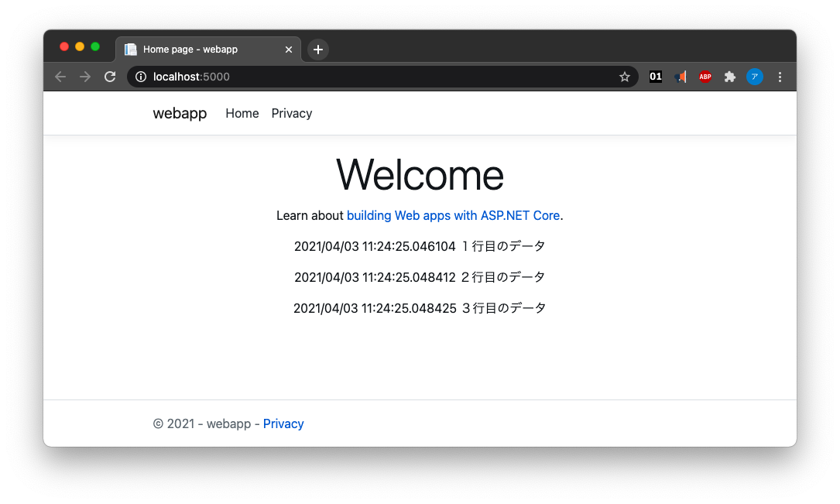Open the megaphone extension icon
The image size is (840, 504).
[x=681, y=77]
